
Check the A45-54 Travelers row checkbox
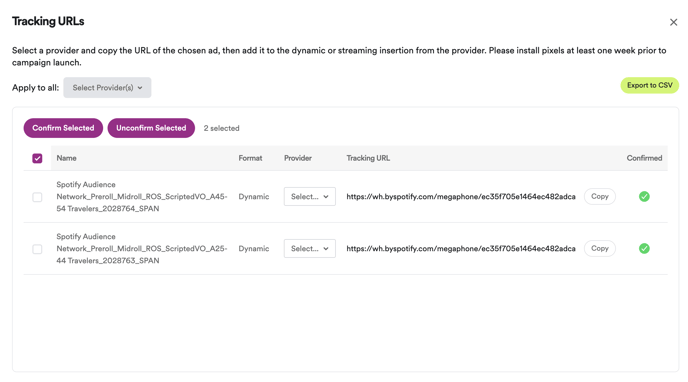pos(37,197)
